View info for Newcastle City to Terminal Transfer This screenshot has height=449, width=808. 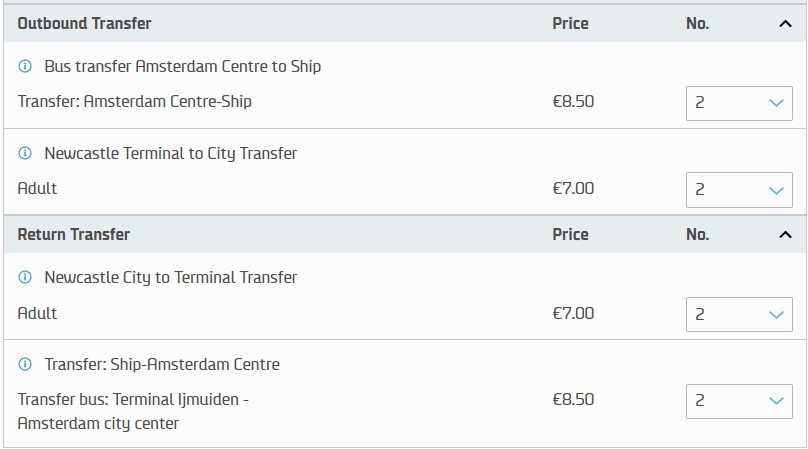coord(25,277)
